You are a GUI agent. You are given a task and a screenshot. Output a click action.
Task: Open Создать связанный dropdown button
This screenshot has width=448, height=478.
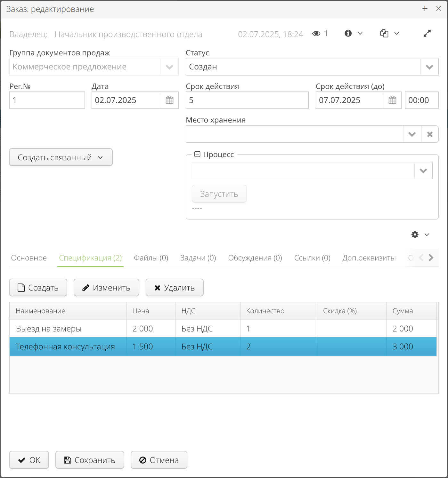pyautogui.click(x=61, y=157)
